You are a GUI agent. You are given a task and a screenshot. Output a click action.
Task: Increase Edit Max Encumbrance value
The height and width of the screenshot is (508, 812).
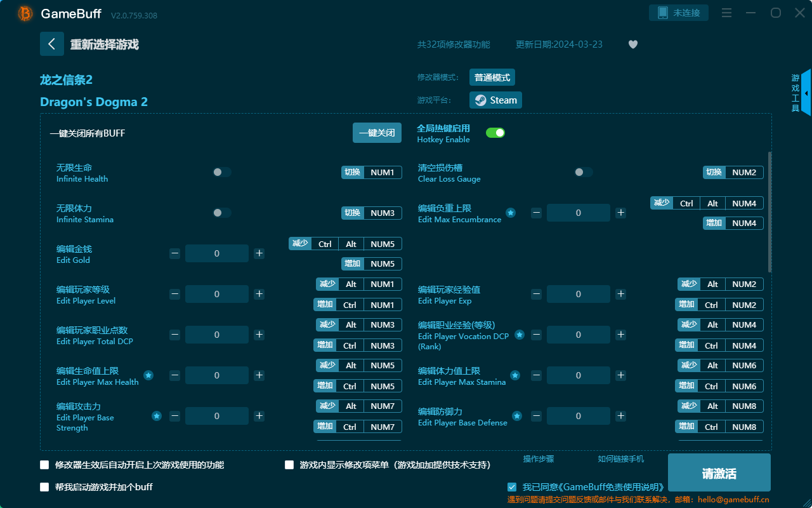(x=620, y=213)
